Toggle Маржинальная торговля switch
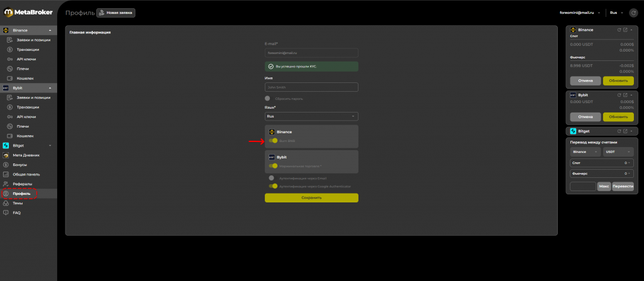Image resolution: width=644 pixels, height=281 pixels. pyautogui.click(x=273, y=166)
